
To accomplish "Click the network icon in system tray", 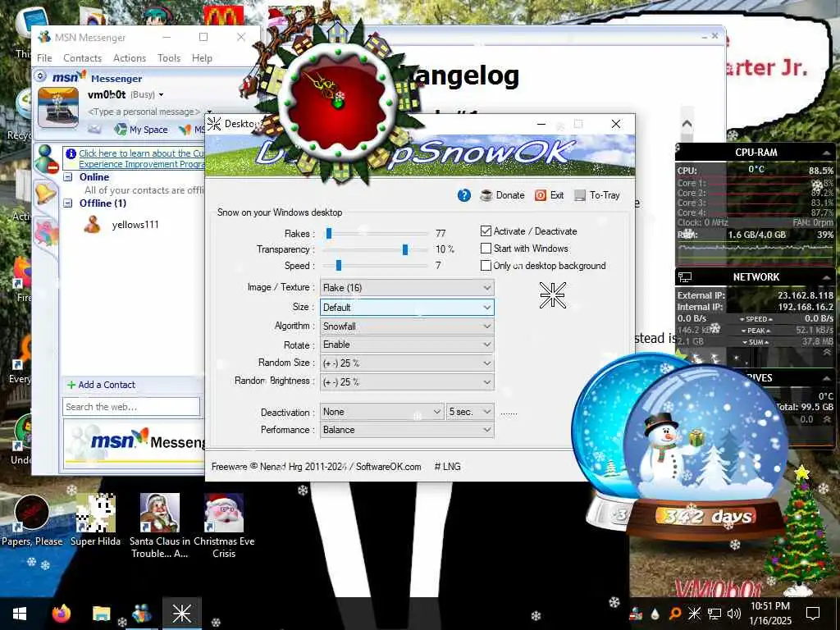I will (714, 614).
